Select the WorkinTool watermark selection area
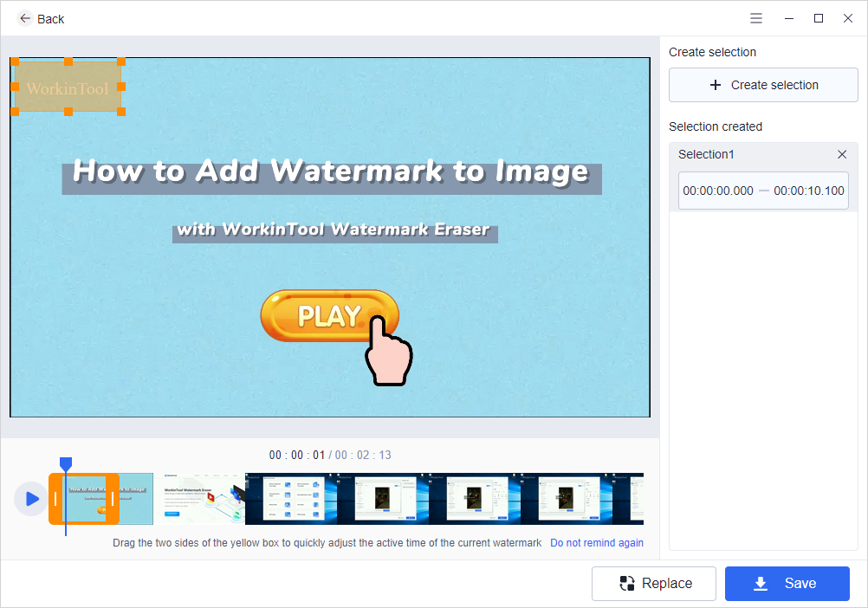The height and width of the screenshot is (608, 868). [x=68, y=88]
